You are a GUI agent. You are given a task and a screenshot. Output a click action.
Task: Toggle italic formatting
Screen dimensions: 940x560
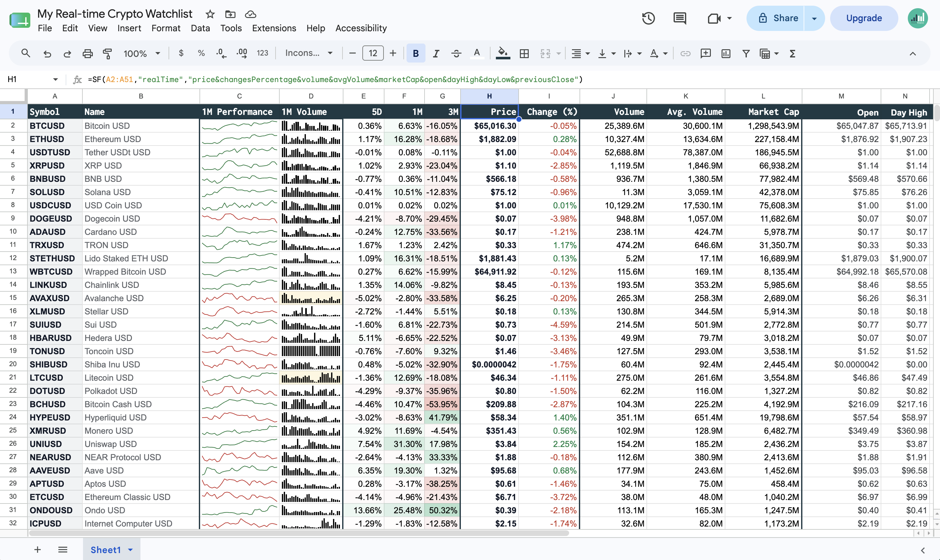coord(436,54)
